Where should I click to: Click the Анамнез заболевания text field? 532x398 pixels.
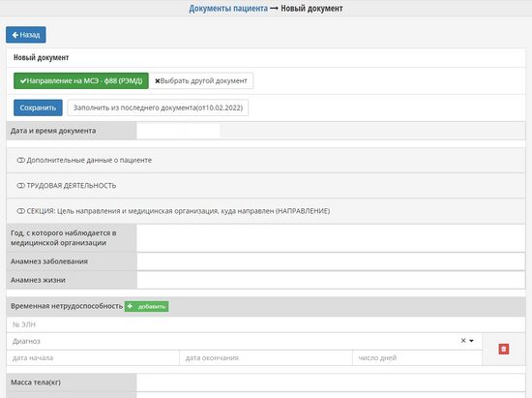(x=331, y=261)
